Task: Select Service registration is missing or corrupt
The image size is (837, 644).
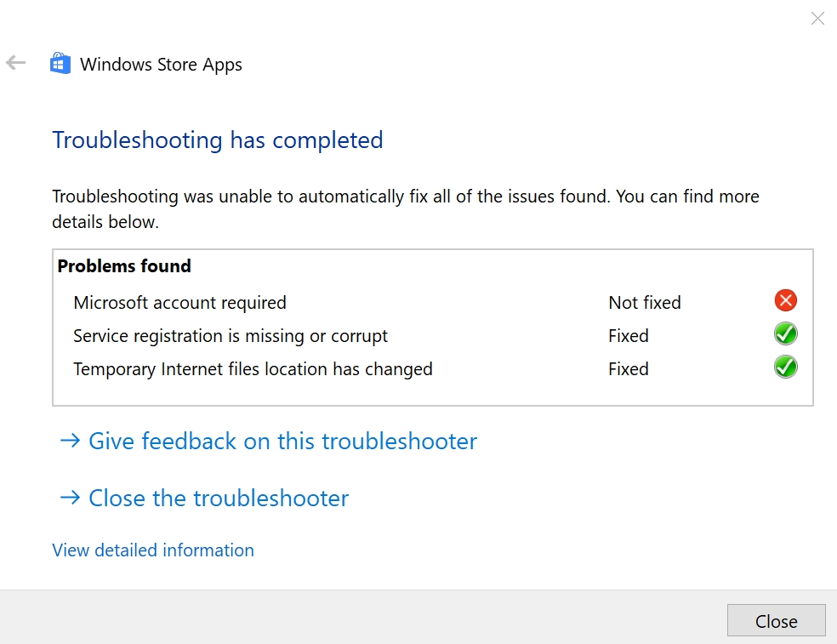Action: (x=231, y=336)
